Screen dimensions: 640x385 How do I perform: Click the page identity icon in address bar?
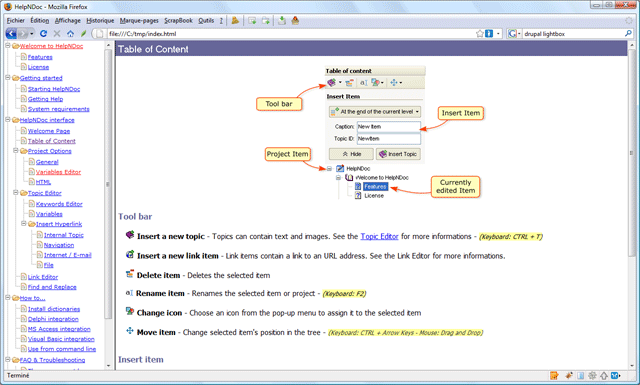coord(99,33)
